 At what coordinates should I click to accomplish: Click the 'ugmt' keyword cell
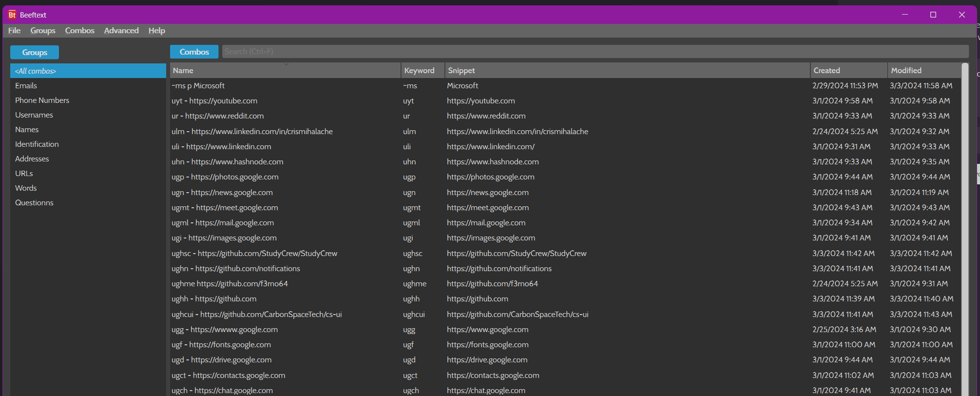click(x=412, y=207)
